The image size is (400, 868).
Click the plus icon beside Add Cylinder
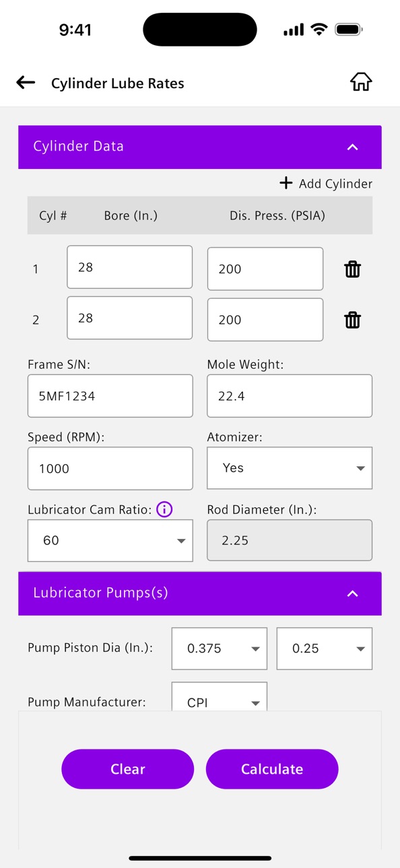[x=286, y=183]
